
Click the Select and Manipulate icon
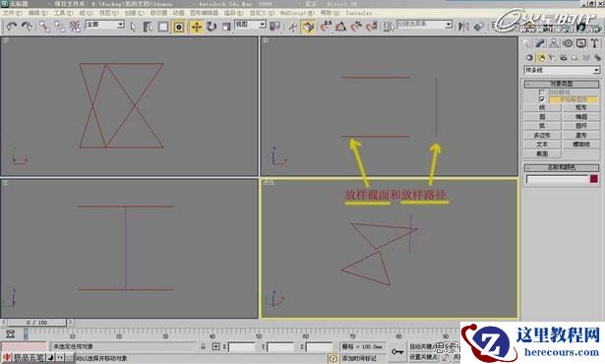point(293,27)
